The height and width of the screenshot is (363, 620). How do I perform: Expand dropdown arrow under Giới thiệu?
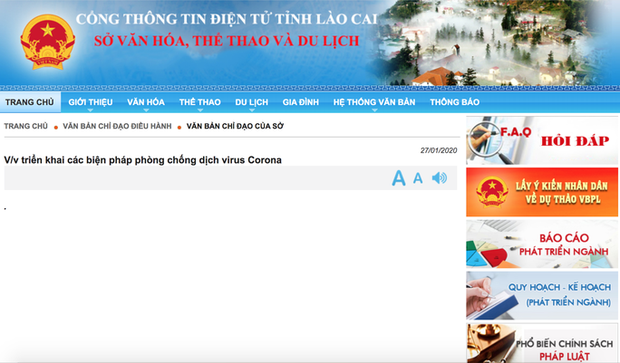point(91,110)
